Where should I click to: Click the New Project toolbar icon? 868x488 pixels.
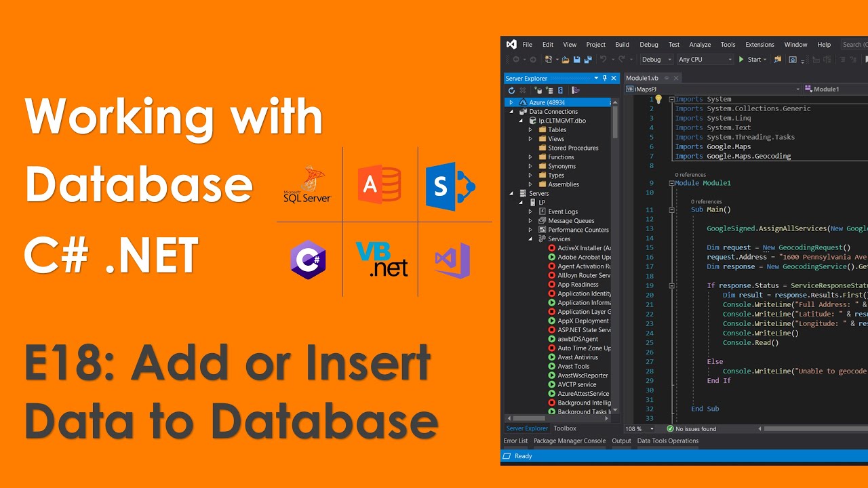coord(549,60)
